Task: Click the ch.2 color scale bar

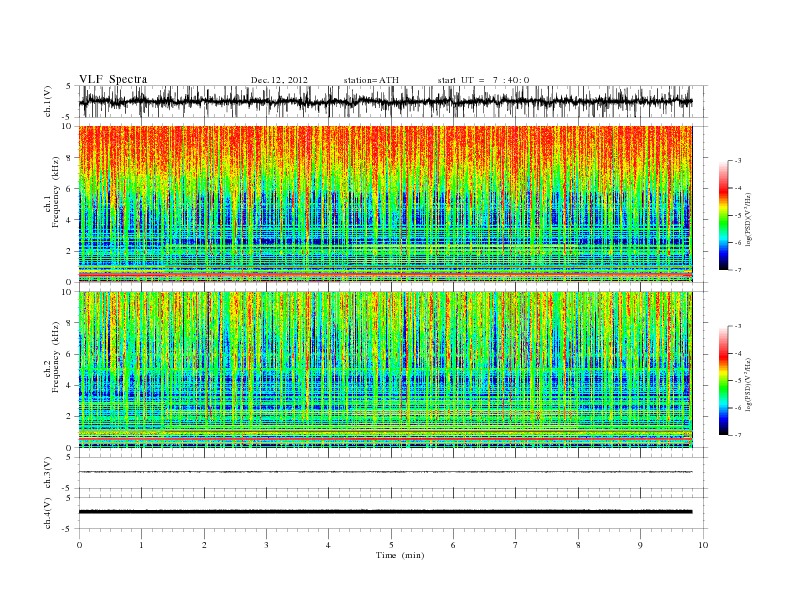Action: [x=724, y=380]
